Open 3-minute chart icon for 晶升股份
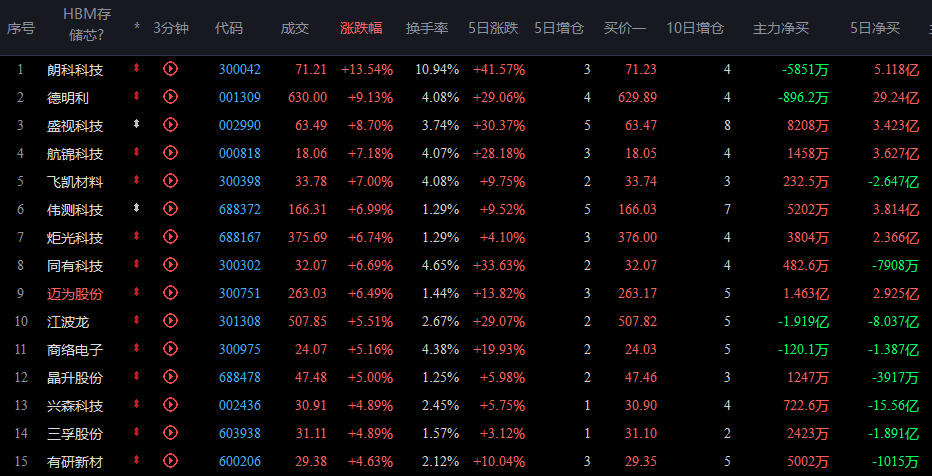 [171, 377]
